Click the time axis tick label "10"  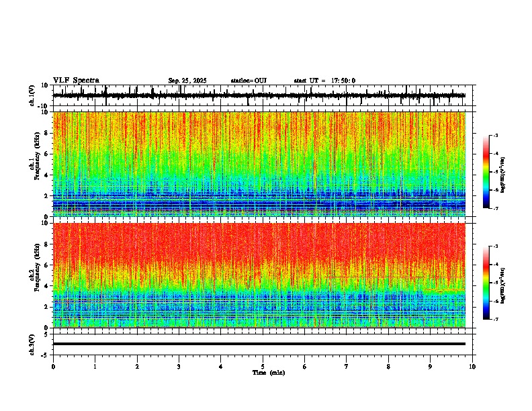472,367
